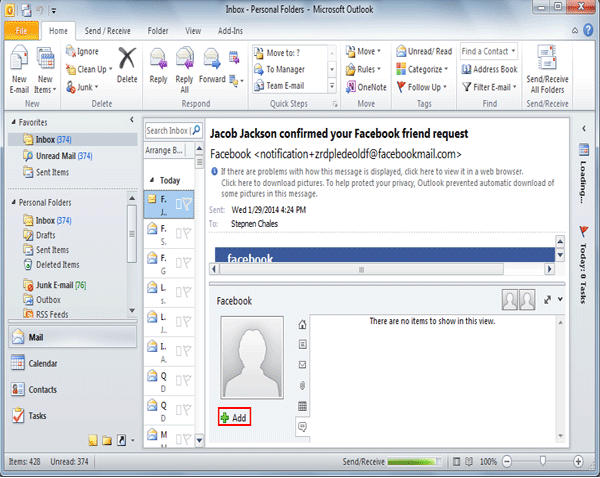This screenshot has width=600, height=478.
Task: Open the Filter E-mail dropdown
Action: click(489, 87)
